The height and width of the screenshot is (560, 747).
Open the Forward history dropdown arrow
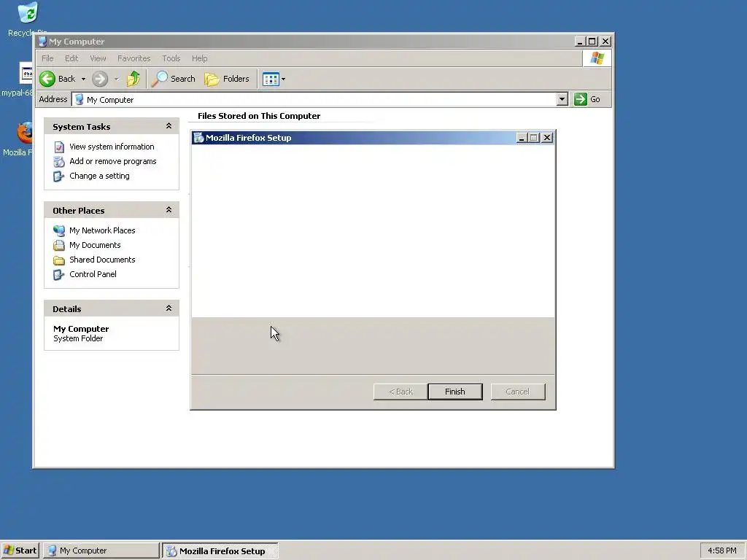coord(116,79)
